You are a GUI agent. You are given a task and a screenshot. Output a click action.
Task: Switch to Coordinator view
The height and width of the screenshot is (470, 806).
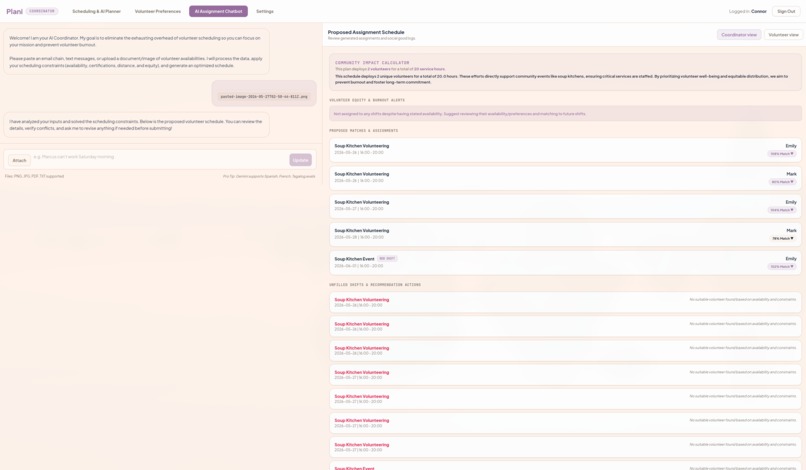739,34
